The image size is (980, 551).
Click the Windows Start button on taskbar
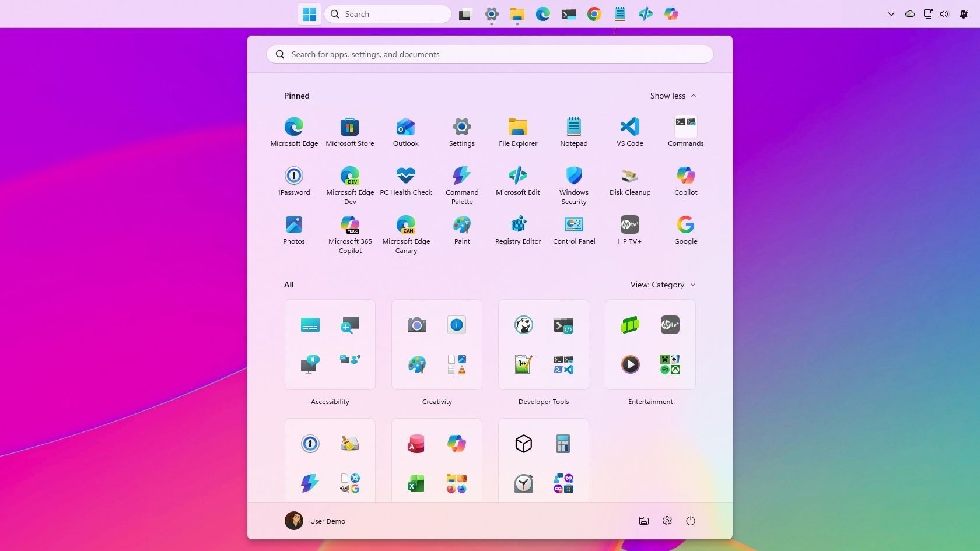(x=310, y=14)
